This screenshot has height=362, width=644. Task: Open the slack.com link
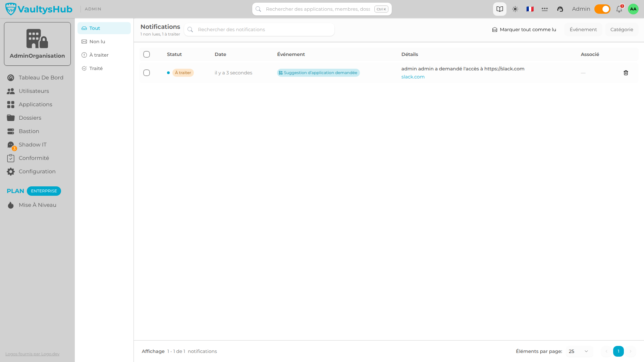coord(413,77)
